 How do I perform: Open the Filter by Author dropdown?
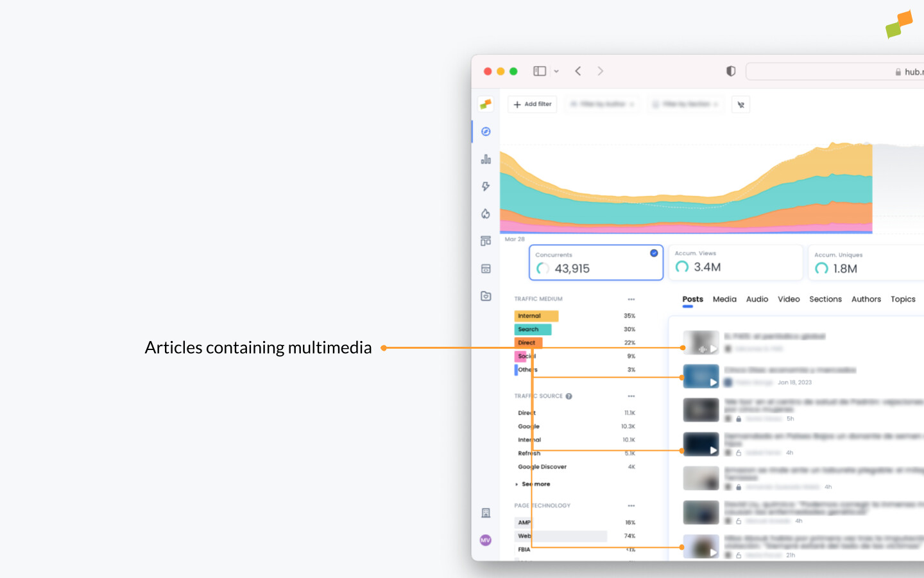[601, 104]
